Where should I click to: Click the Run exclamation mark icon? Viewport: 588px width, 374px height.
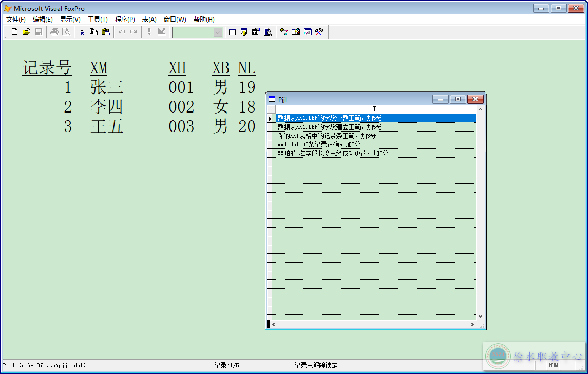tap(149, 32)
